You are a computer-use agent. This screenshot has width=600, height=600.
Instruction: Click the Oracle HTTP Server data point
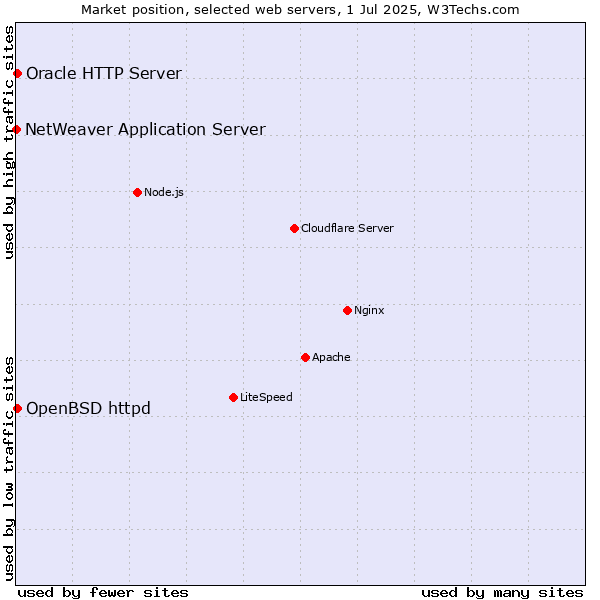tap(18, 73)
